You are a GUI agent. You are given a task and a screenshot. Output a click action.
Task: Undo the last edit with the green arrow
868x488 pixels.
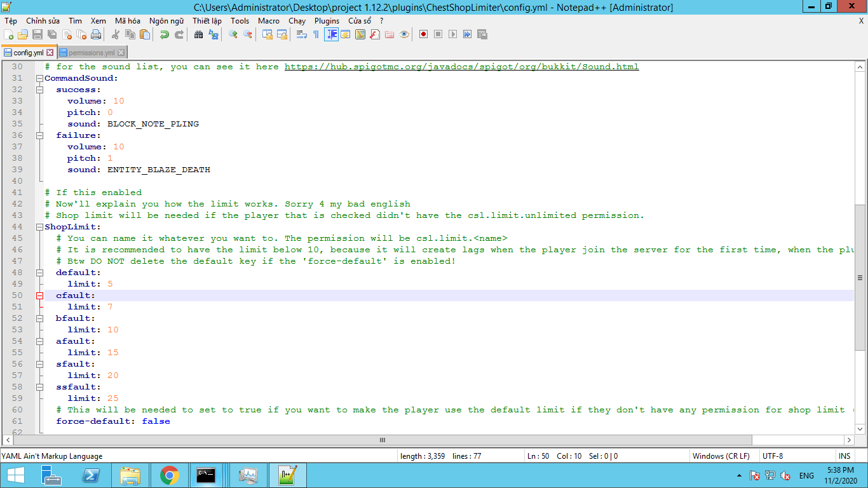tap(165, 34)
